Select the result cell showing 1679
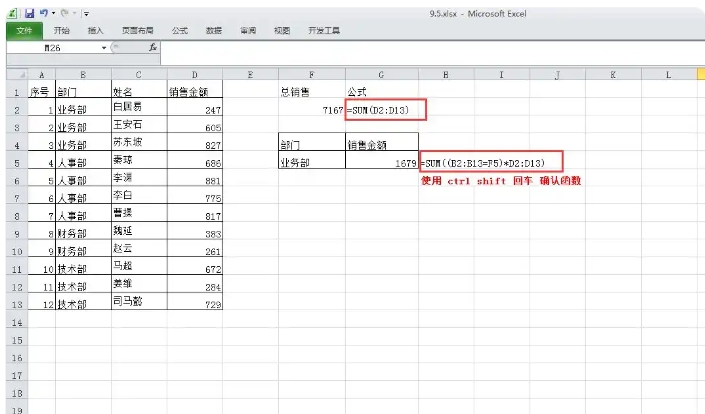This screenshot has width=705, height=414. click(x=382, y=160)
